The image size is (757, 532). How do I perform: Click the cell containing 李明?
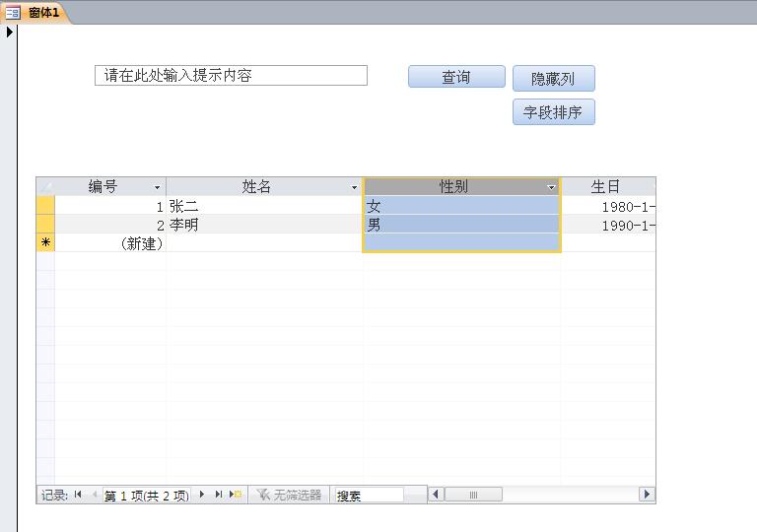point(264,225)
